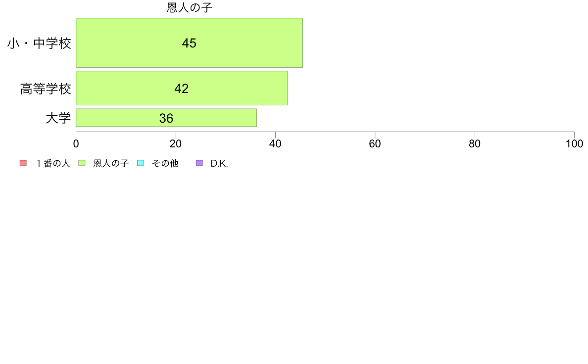Click the cyan その他 legend swatch
Image resolution: width=588 pixels, height=364 pixels.
click(x=141, y=163)
